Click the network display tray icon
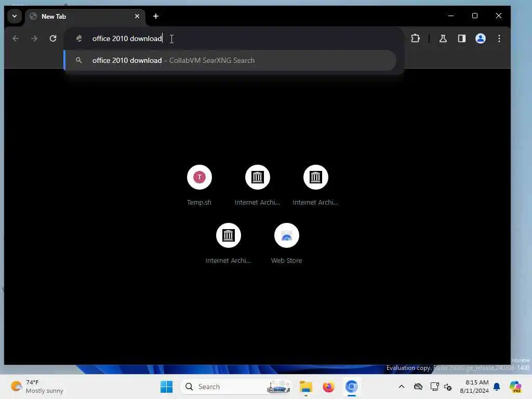 click(434, 387)
